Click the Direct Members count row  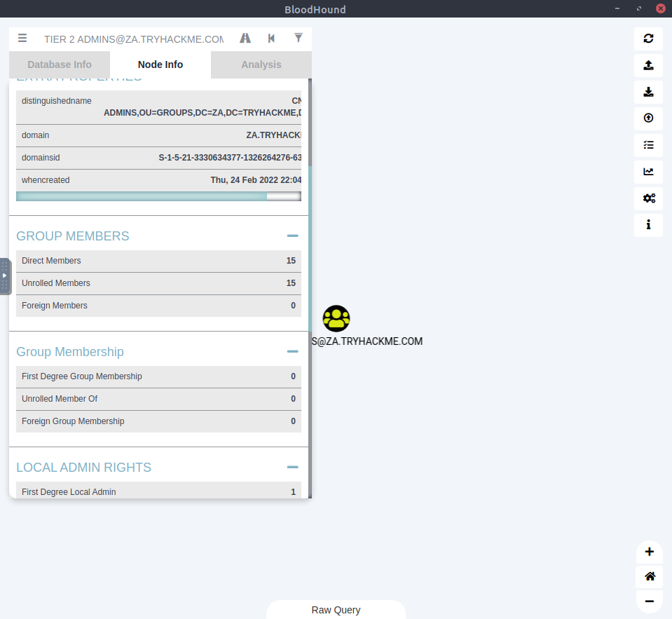coord(158,261)
